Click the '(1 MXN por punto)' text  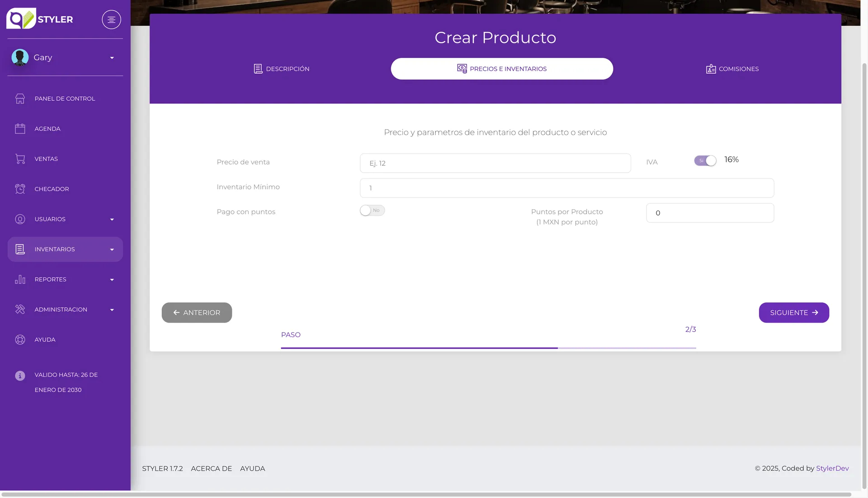tap(567, 222)
